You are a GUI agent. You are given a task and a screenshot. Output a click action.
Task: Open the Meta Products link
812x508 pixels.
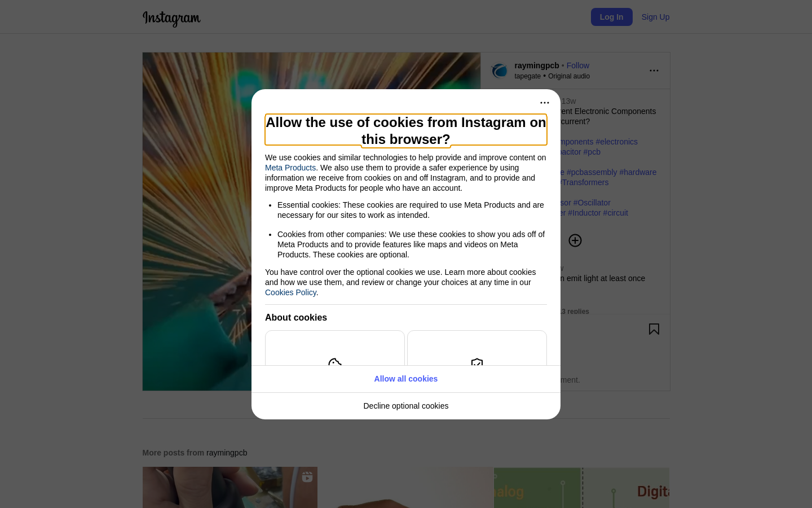tap(290, 168)
